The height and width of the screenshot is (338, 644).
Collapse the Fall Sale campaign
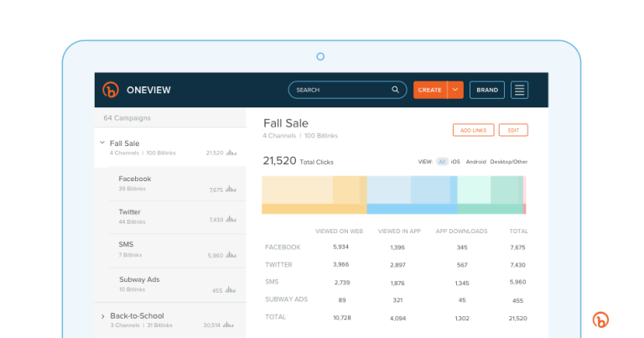(102, 143)
